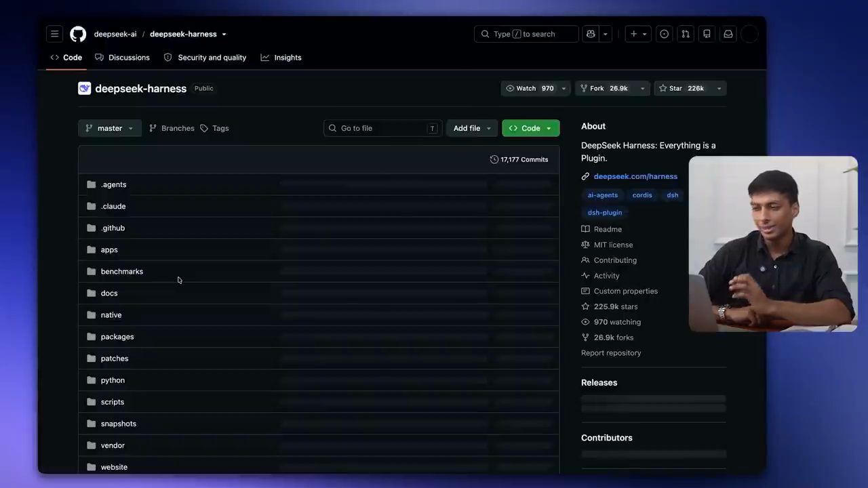Go to the Insights tab
Viewport: 868px width, 488px height.
[281, 58]
